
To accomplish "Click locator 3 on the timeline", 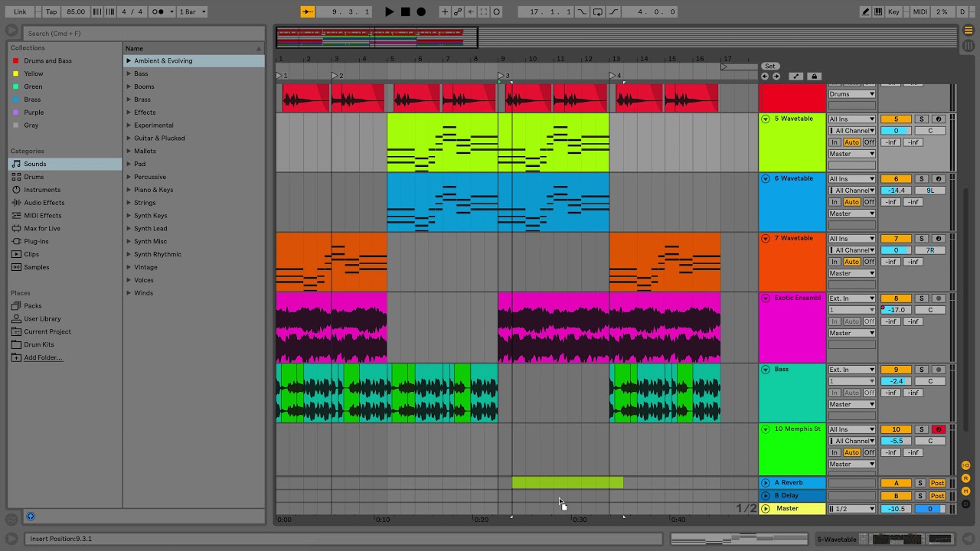I will click(503, 76).
